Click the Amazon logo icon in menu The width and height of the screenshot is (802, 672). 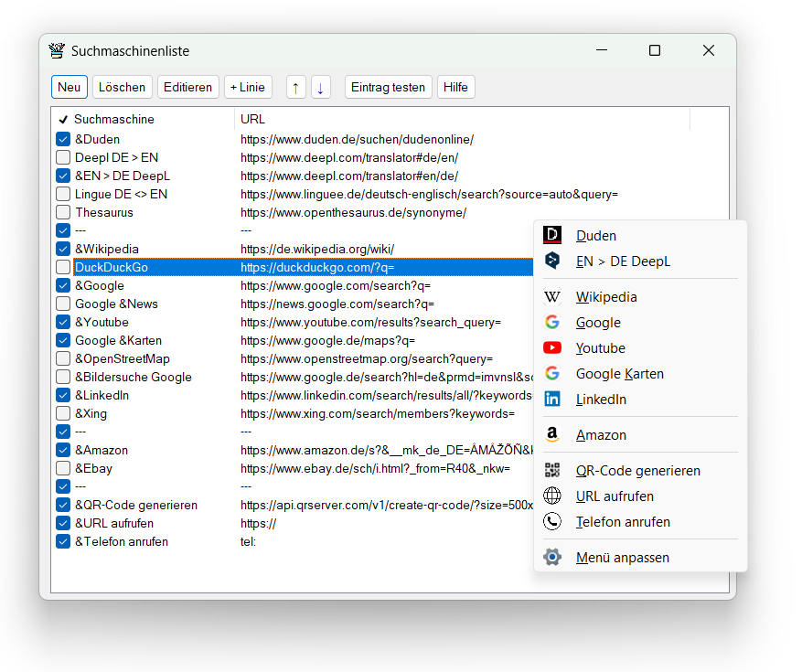551,434
